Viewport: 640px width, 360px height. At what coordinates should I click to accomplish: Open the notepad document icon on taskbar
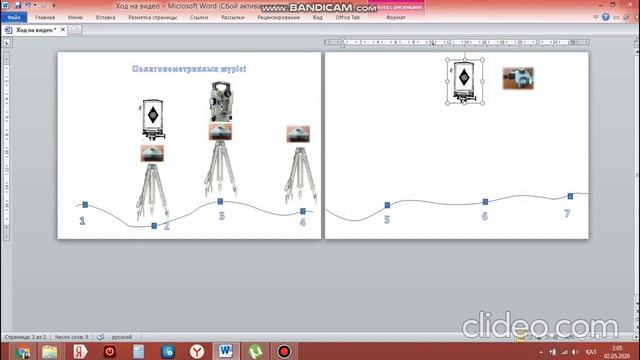pyautogui.click(x=138, y=351)
